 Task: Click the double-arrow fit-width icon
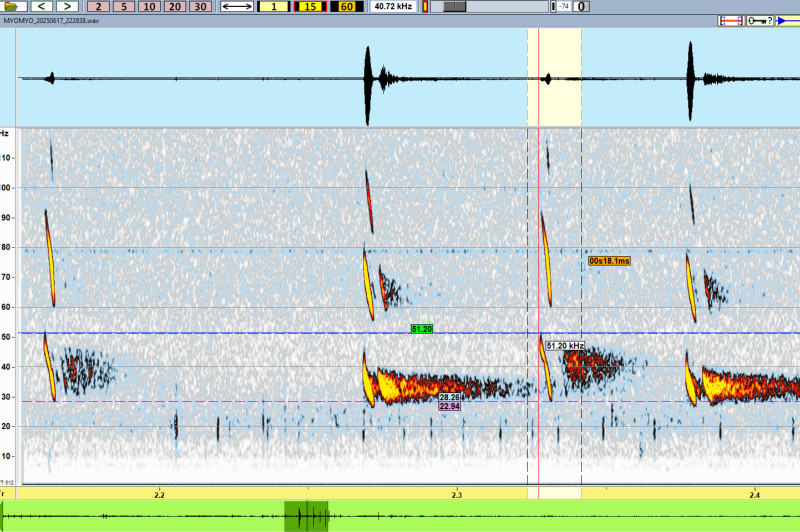click(237, 6)
